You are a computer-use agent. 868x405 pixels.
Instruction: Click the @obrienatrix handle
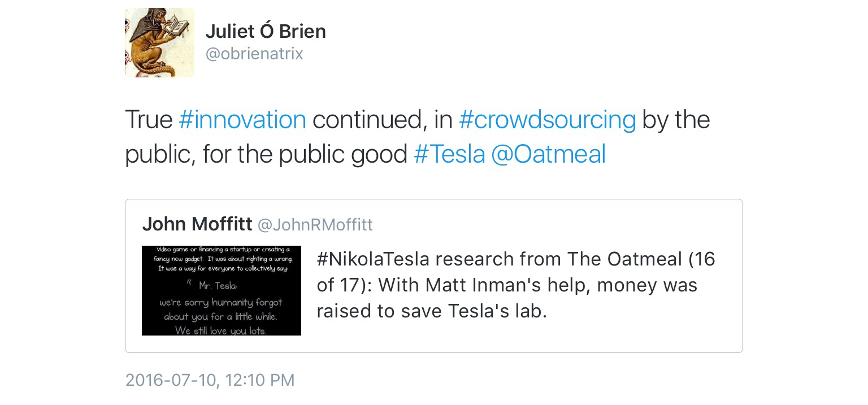tap(254, 54)
